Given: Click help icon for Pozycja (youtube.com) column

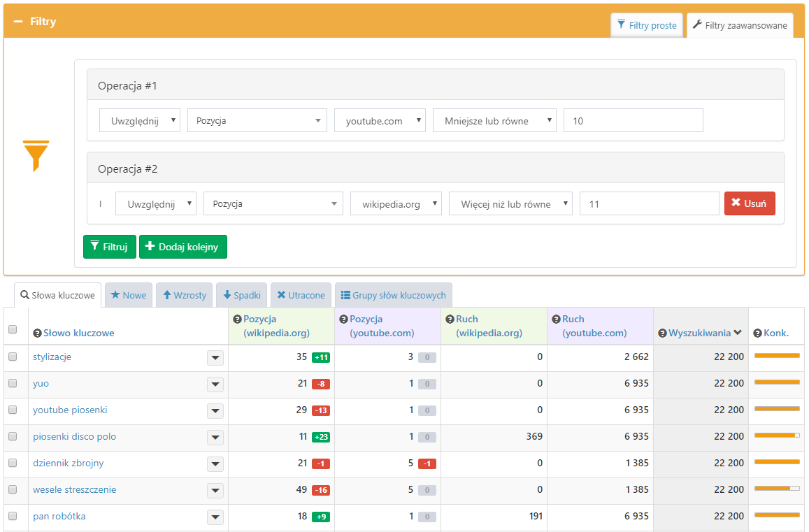Looking at the screenshot, I should coord(343,319).
